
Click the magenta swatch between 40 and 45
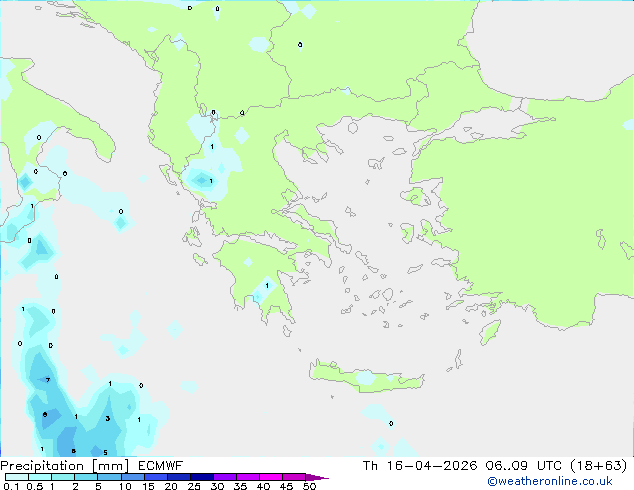click(x=271, y=477)
